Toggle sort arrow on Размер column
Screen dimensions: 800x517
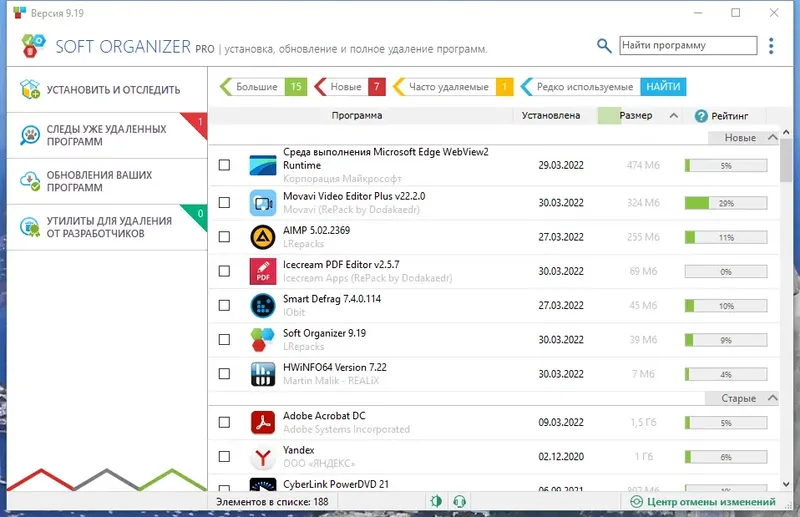(x=673, y=116)
